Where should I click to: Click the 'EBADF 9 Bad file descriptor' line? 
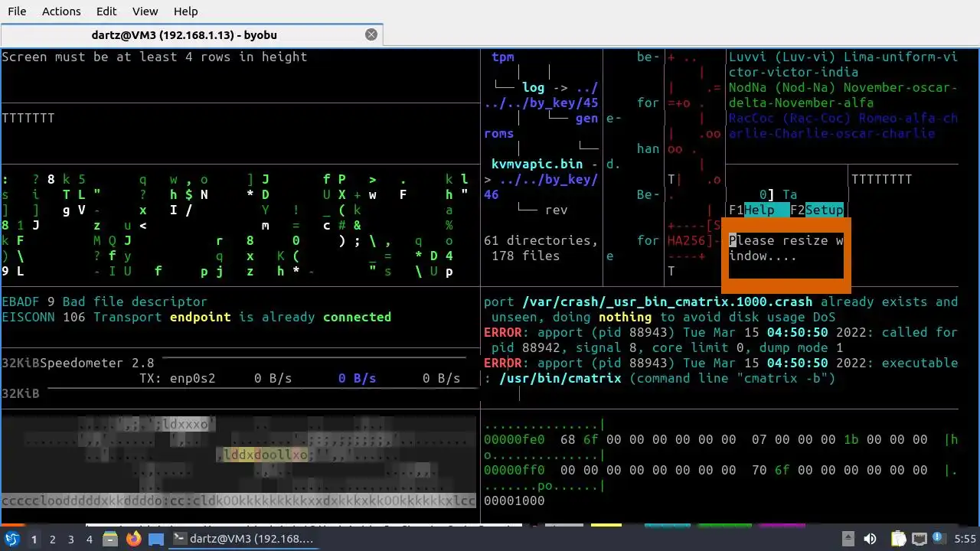(x=104, y=302)
